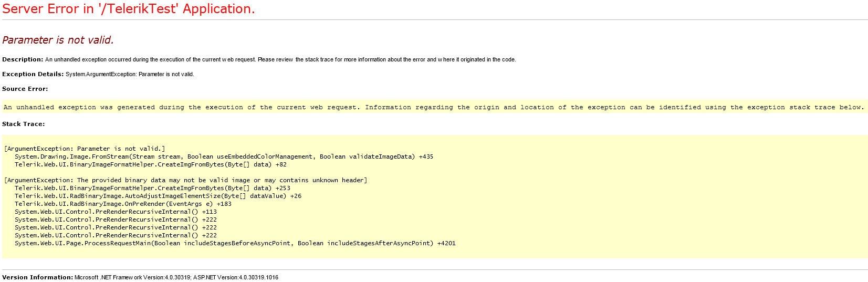Click the "Server Error in '/TelerikTest' Application" heading
The image size is (868, 282).
pyautogui.click(x=129, y=9)
